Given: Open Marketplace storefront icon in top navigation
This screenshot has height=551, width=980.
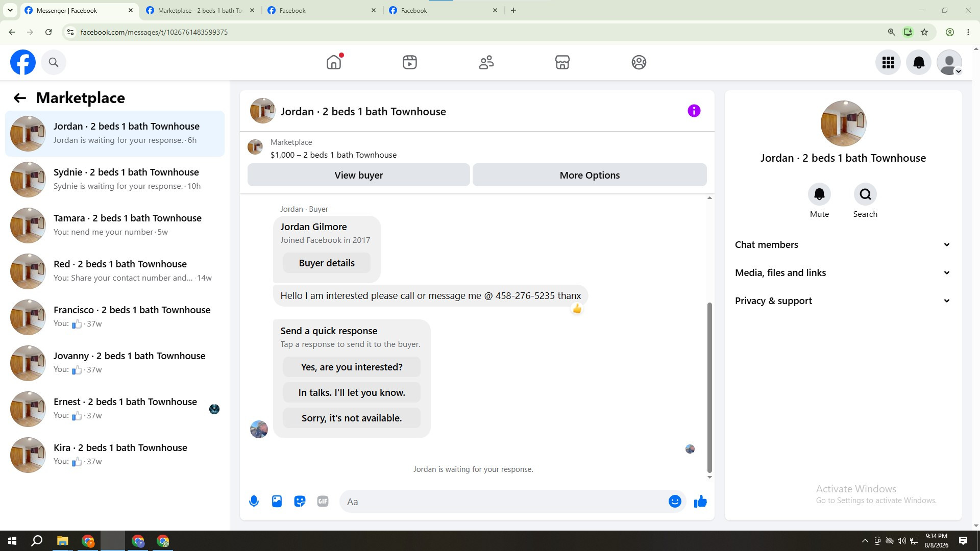Looking at the screenshot, I should tap(562, 62).
